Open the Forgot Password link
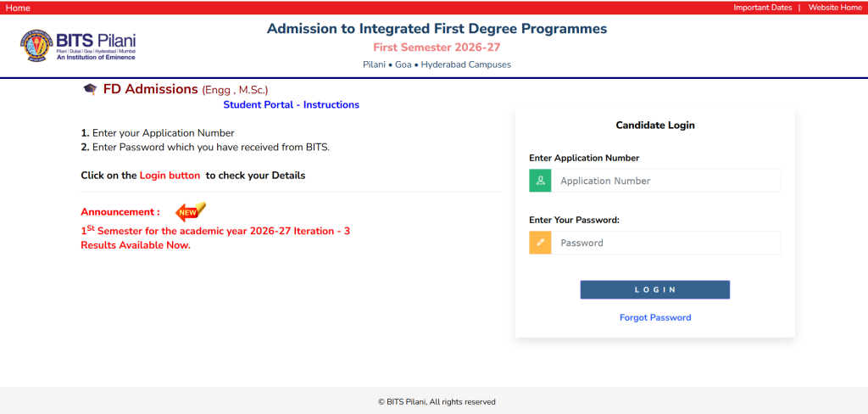Viewport: 868px width, 414px height. (x=655, y=317)
